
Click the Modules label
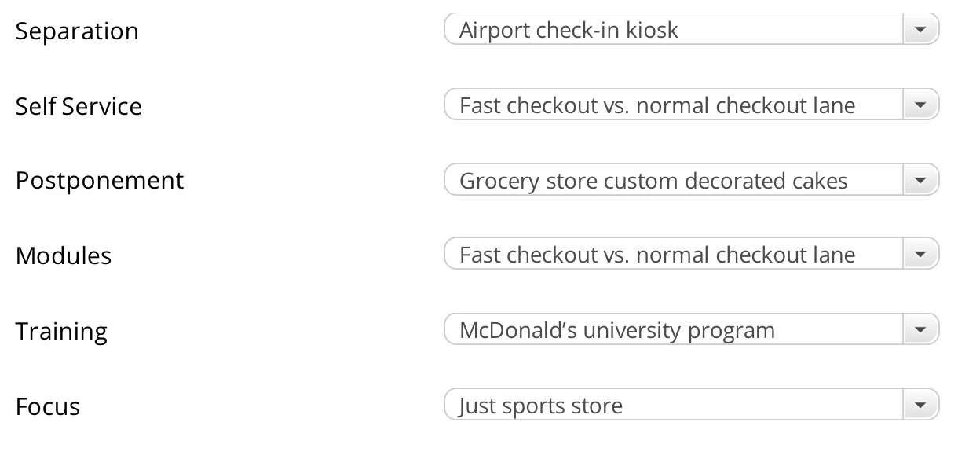click(x=63, y=255)
